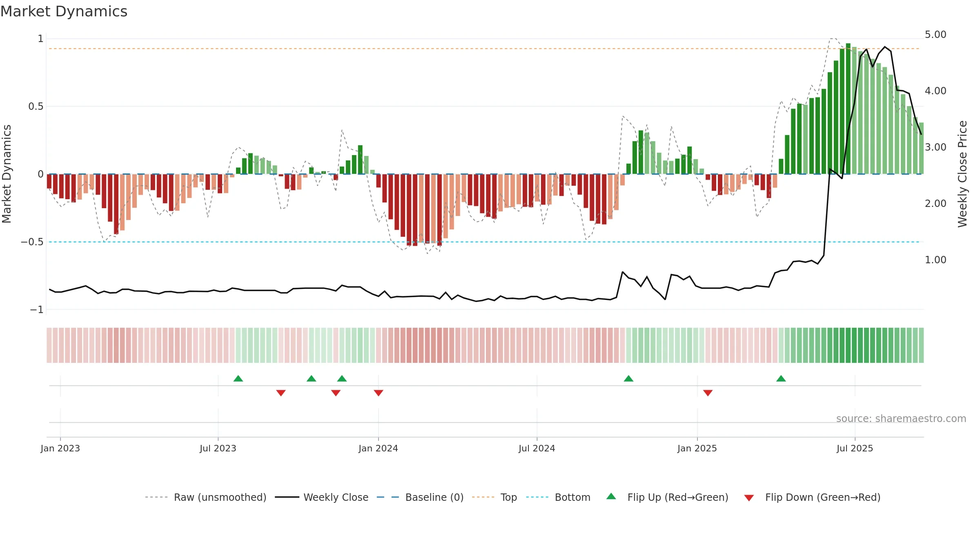Screen dimensions: 980x551
Task: Click the Flip Up marker in October 2024
Action: (x=629, y=378)
